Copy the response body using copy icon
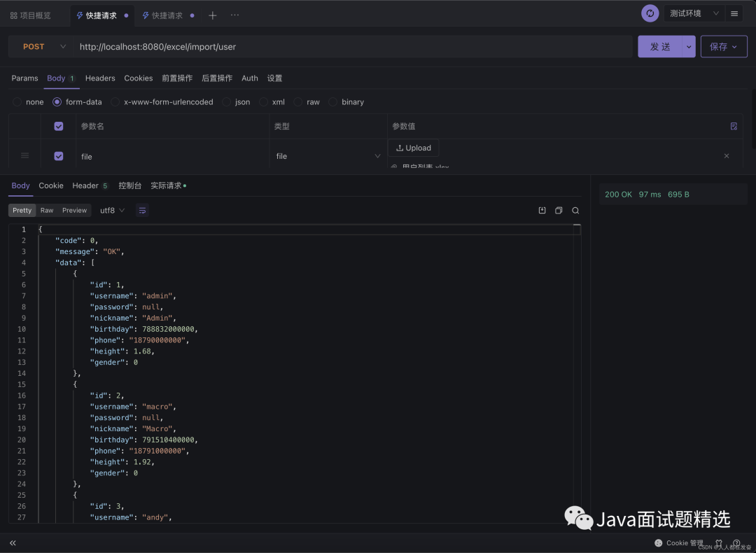 (x=559, y=211)
